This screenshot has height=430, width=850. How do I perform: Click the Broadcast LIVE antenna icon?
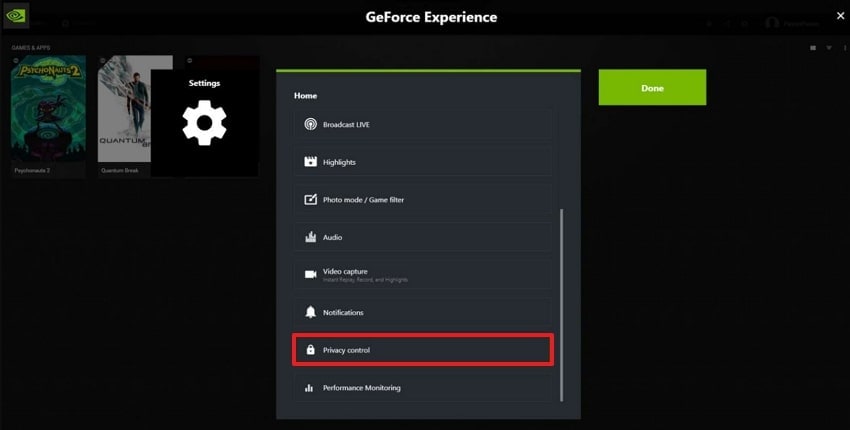click(x=310, y=124)
